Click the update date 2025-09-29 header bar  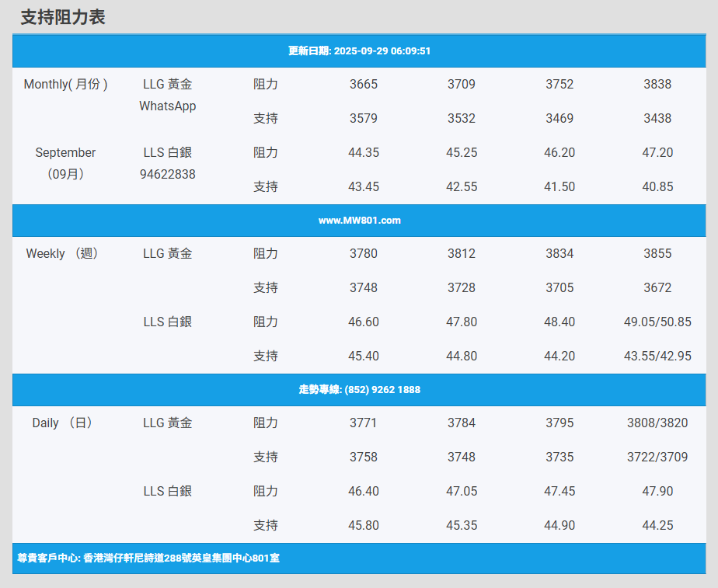pyautogui.click(x=359, y=51)
